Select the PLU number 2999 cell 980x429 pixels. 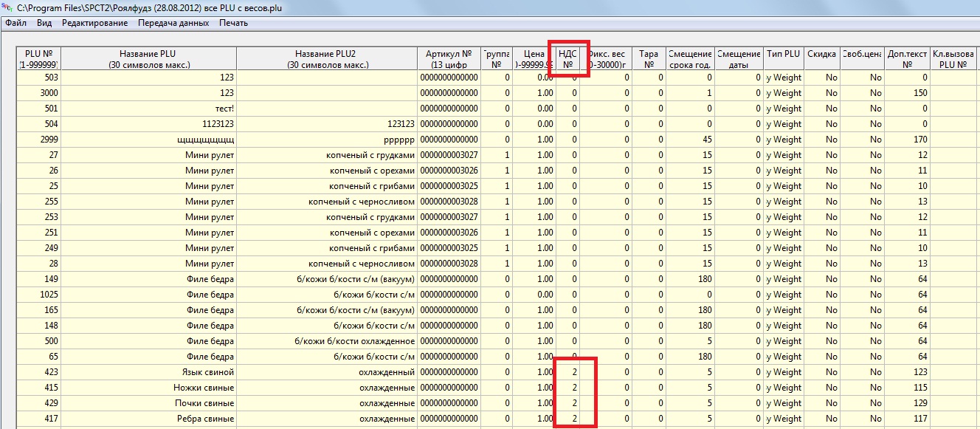point(38,140)
